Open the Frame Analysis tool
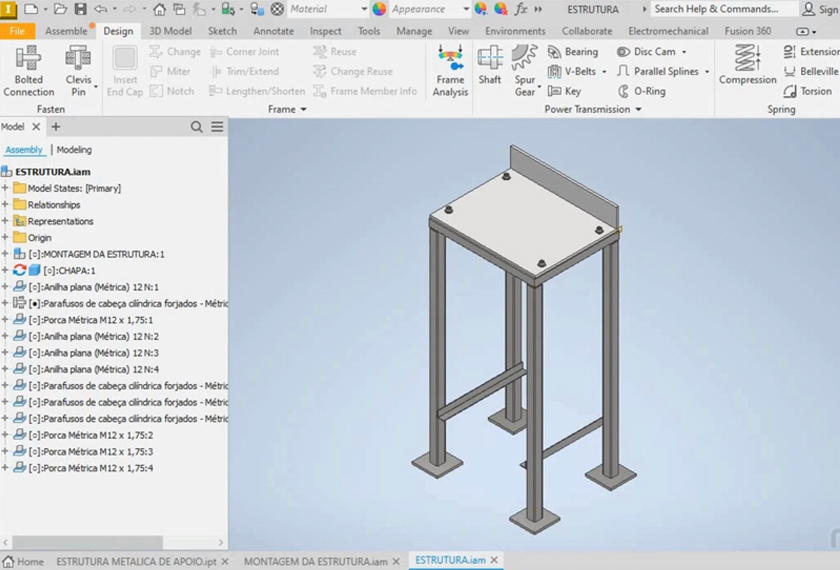Image resolution: width=840 pixels, height=570 pixels. click(450, 70)
